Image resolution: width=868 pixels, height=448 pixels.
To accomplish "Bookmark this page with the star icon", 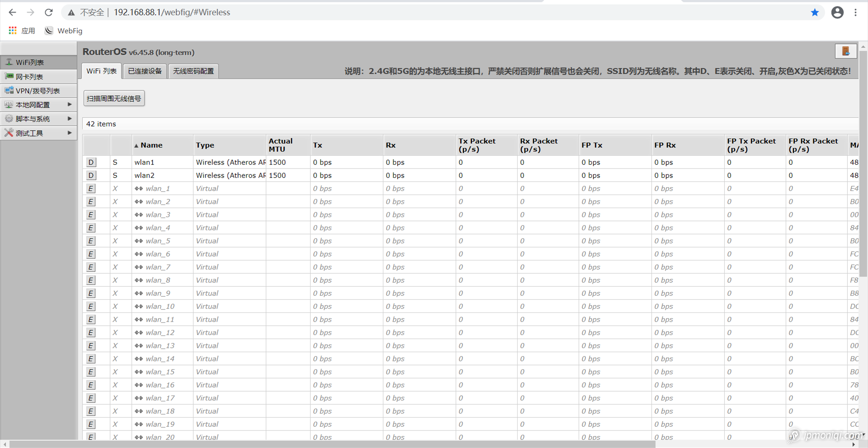I will pyautogui.click(x=815, y=13).
